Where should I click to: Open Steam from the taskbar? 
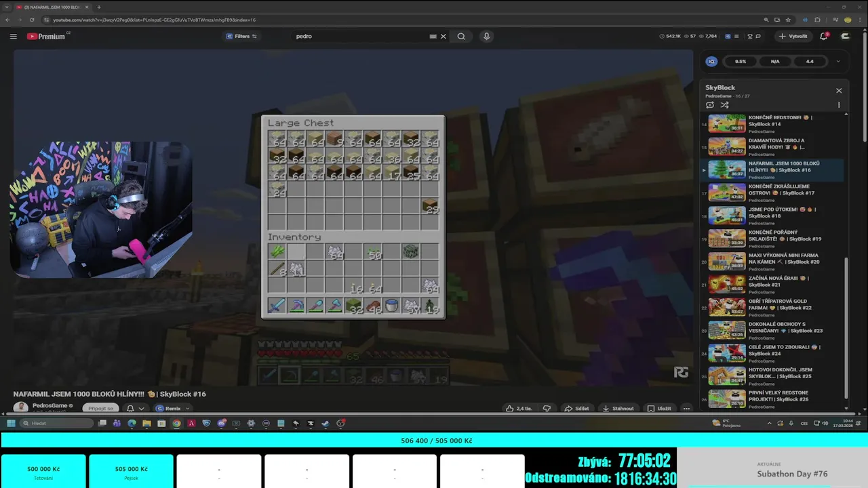(325, 423)
